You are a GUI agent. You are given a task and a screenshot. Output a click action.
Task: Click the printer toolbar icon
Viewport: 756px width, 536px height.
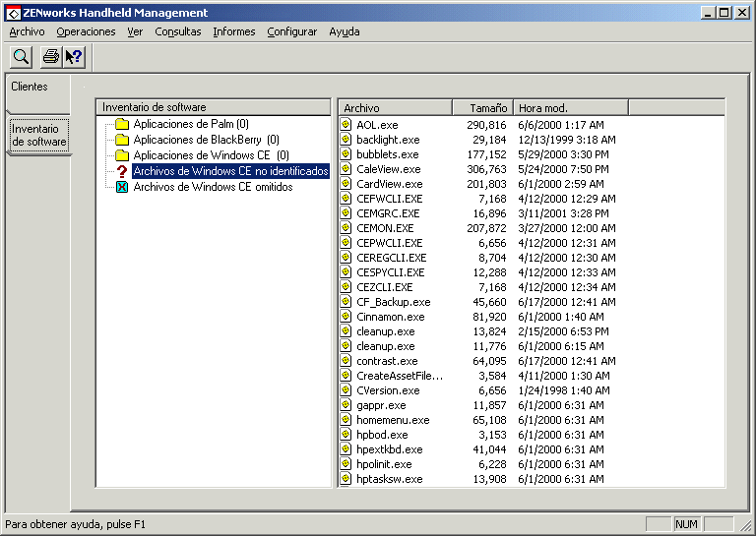pos(50,57)
